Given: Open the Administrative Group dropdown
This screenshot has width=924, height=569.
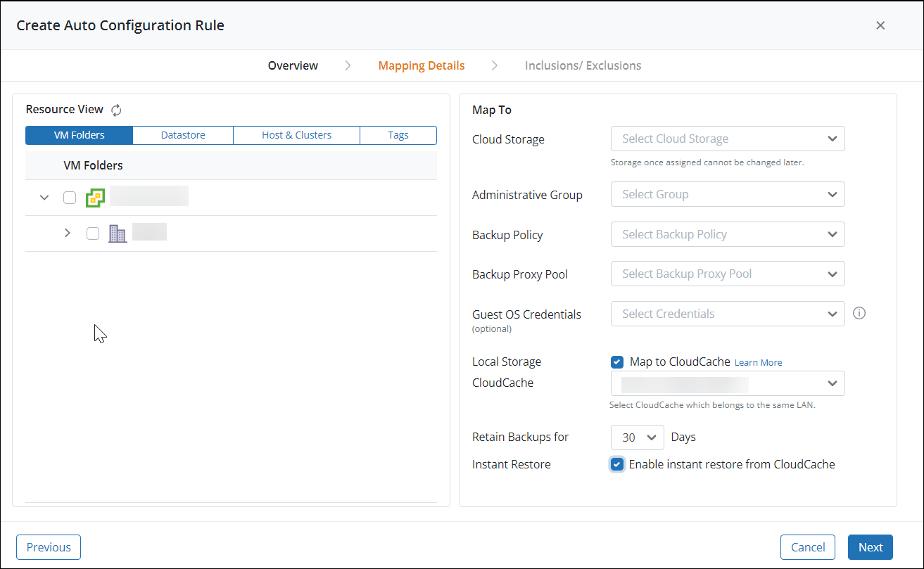Looking at the screenshot, I should 727,194.
